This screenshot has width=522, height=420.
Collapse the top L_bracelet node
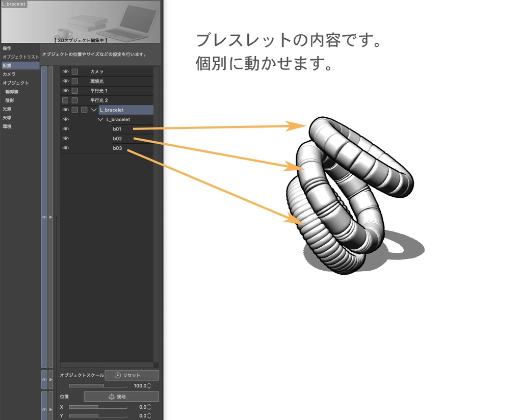coord(93,110)
